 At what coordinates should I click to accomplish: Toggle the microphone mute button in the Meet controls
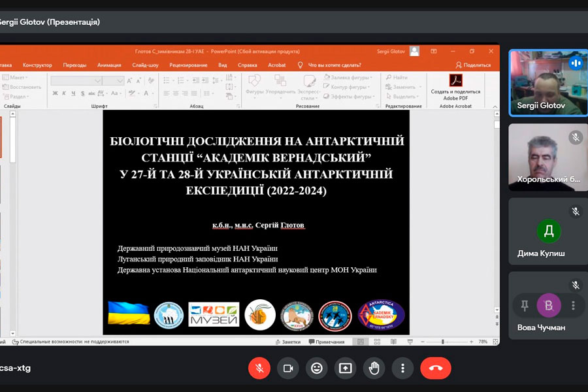click(x=259, y=368)
